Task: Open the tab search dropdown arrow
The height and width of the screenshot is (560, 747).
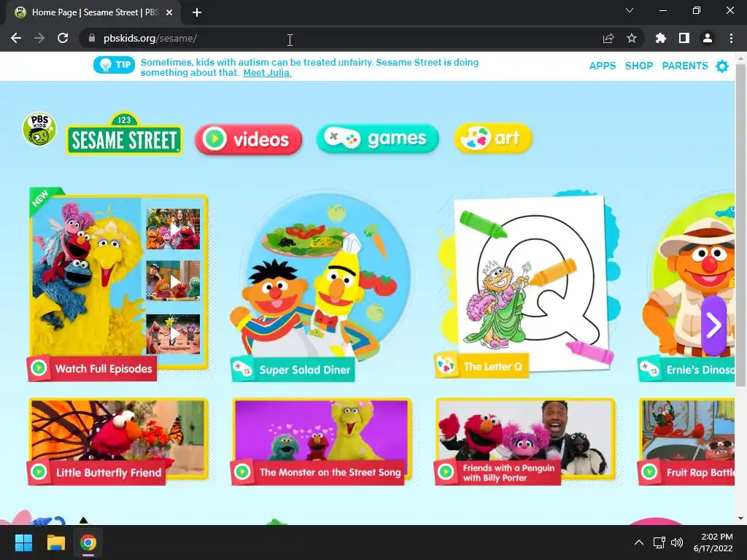Action: click(630, 10)
